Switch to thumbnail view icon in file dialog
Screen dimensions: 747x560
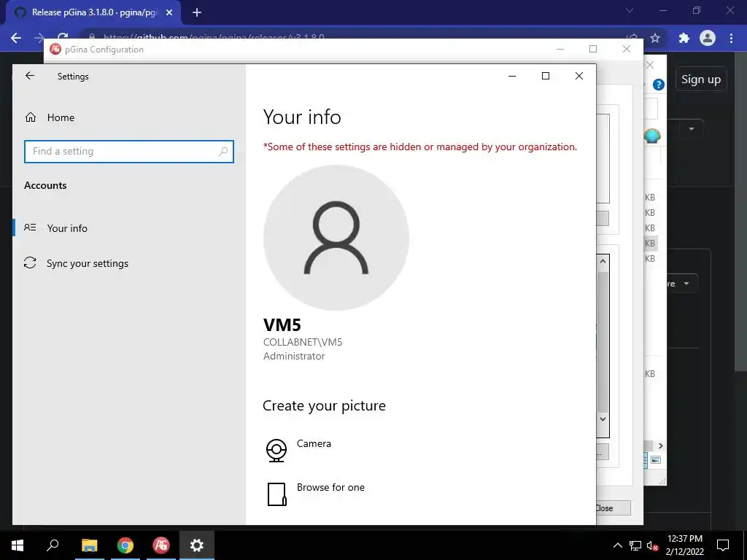(x=656, y=460)
